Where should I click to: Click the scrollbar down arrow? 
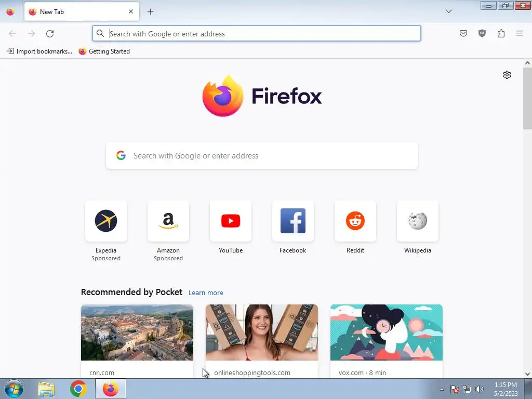pos(527,374)
